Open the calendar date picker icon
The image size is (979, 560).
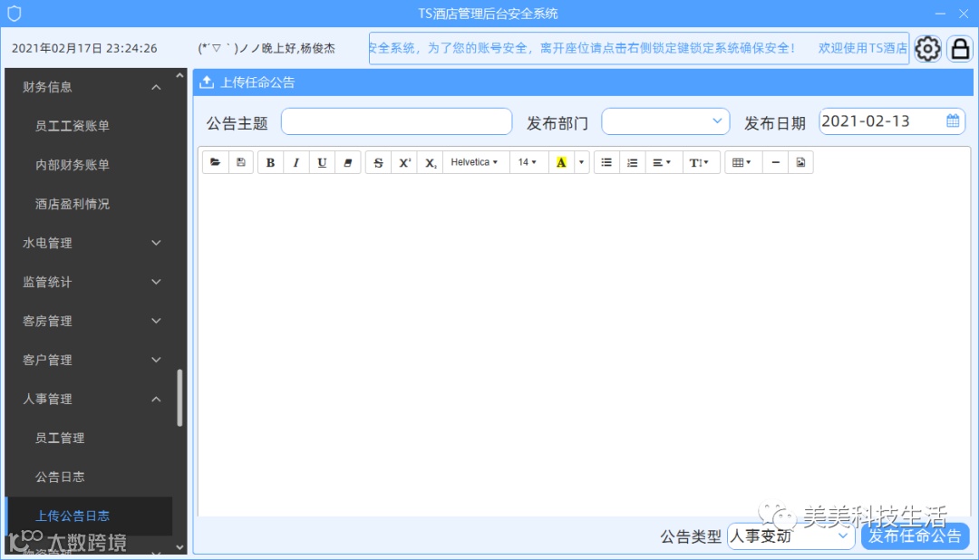[x=953, y=121]
